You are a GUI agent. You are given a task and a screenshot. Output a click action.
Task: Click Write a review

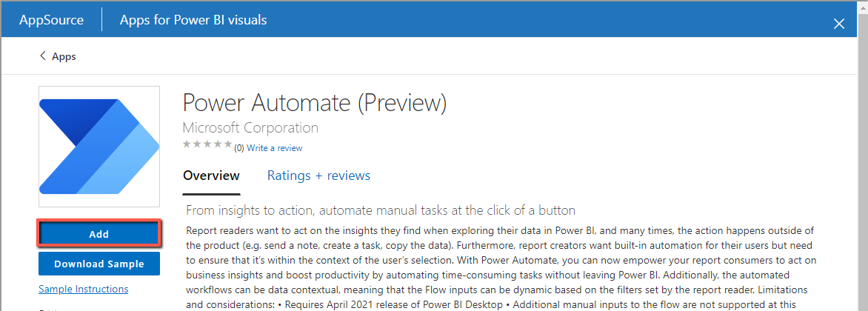(275, 148)
